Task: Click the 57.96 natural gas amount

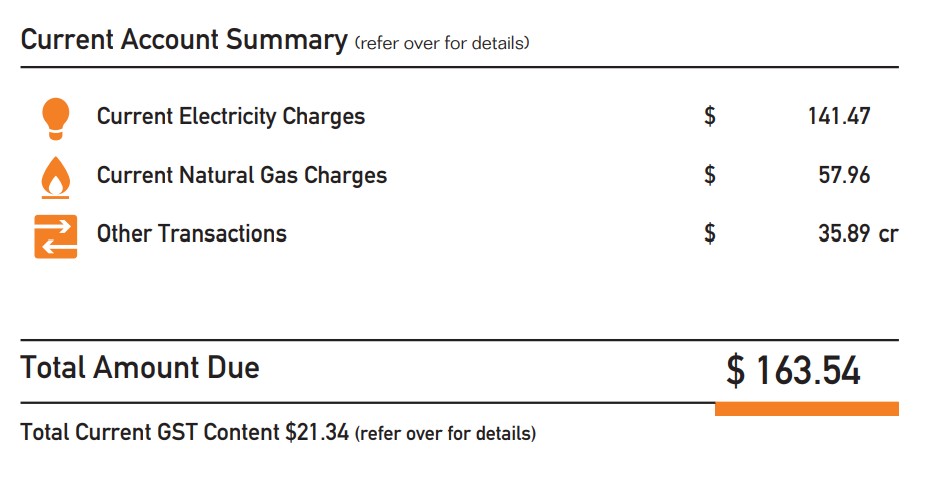Action: [x=844, y=175]
